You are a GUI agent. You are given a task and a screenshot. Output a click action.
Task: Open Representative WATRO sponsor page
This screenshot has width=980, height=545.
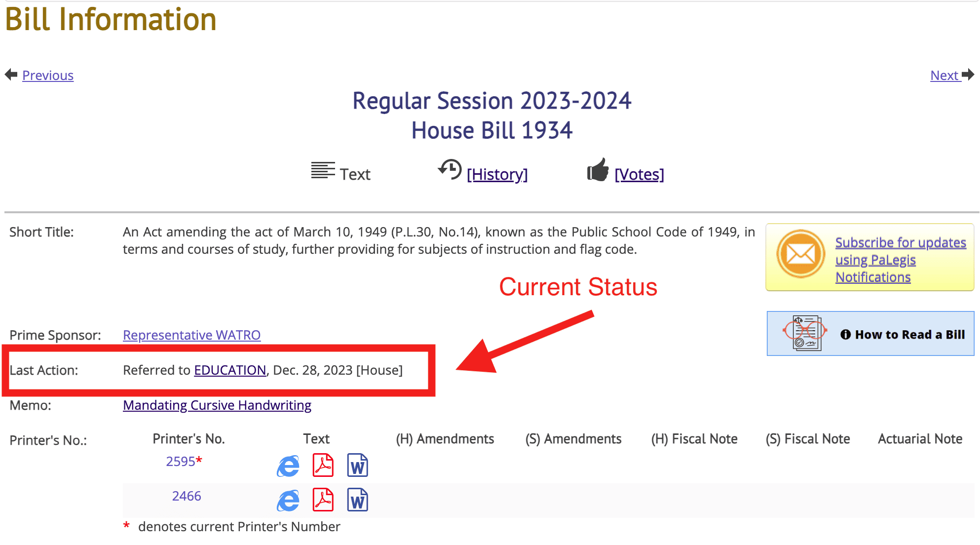191,335
